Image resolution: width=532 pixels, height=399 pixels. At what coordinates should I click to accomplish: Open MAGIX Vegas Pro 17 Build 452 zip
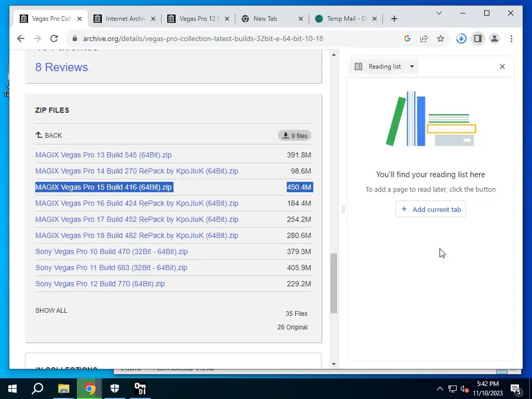(137, 220)
